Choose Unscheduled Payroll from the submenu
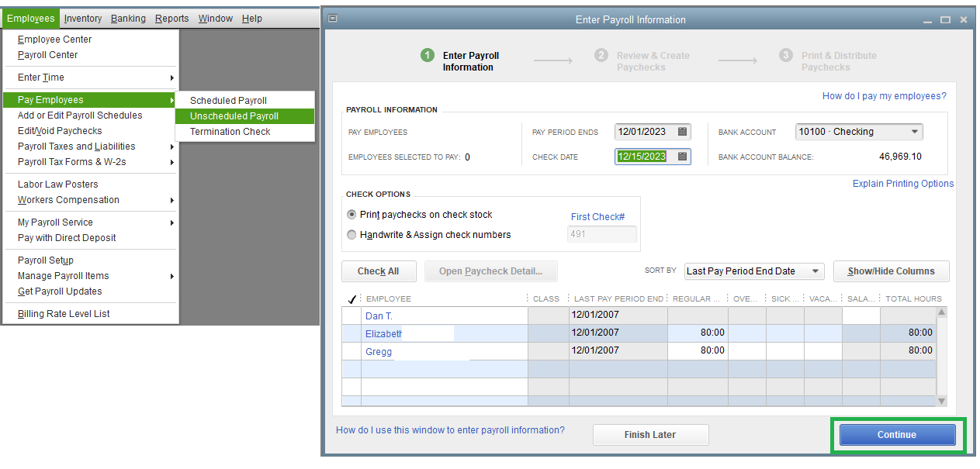The height and width of the screenshot is (469, 980). point(234,116)
